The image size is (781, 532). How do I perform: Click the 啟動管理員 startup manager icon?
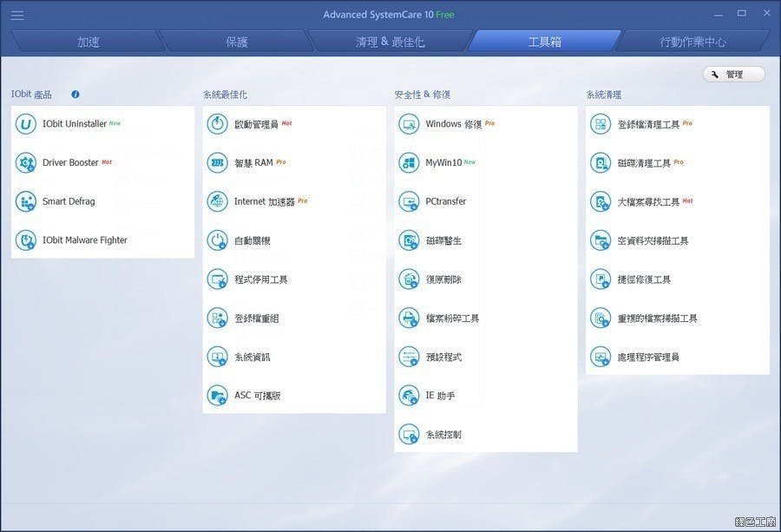coord(217,123)
